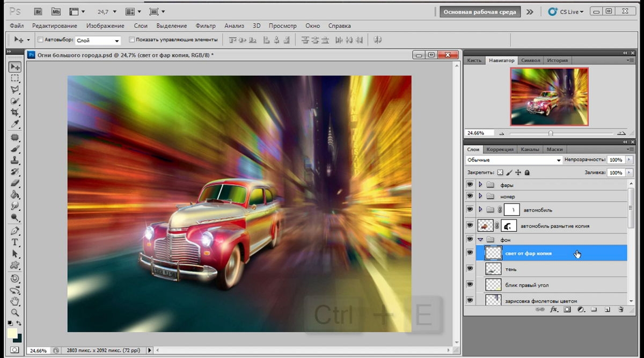Open the blend mode Обычные dropdown
The width and height of the screenshot is (644, 358).
514,160
